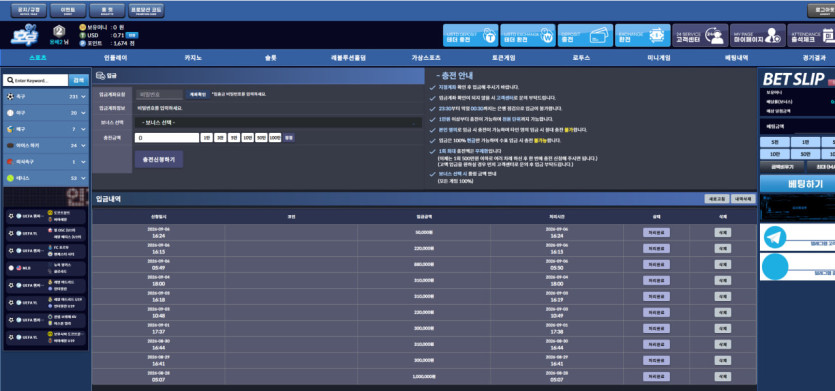835x391 pixels.
Task: Click the USD coin icon
Action: (x=83, y=35)
